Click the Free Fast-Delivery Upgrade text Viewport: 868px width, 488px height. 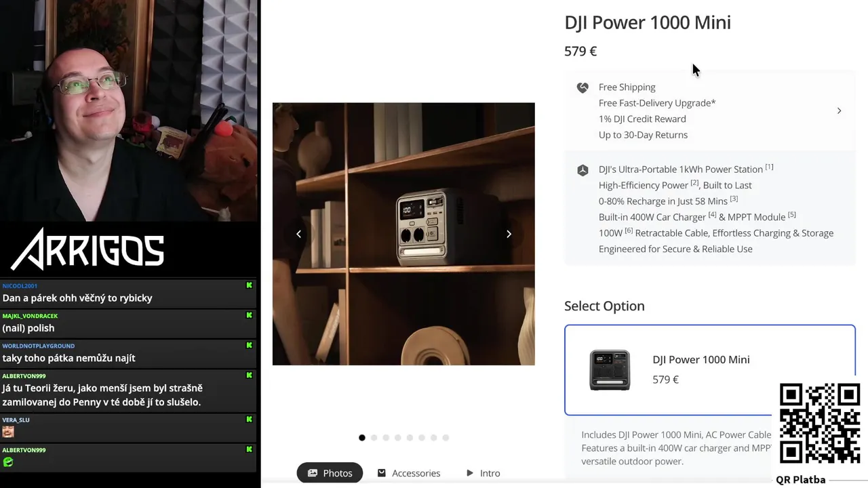click(x=657, y=103)
